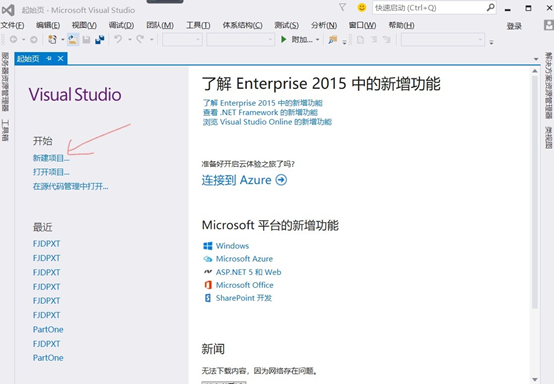Viewport: 554px width, 384px height.
Task: Open the solution configurations combo box
Action: click(x=182, y=40)
